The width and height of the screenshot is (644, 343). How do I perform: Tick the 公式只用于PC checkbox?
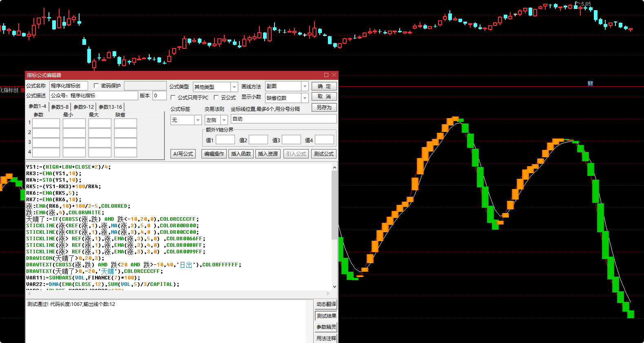[173, 97]
